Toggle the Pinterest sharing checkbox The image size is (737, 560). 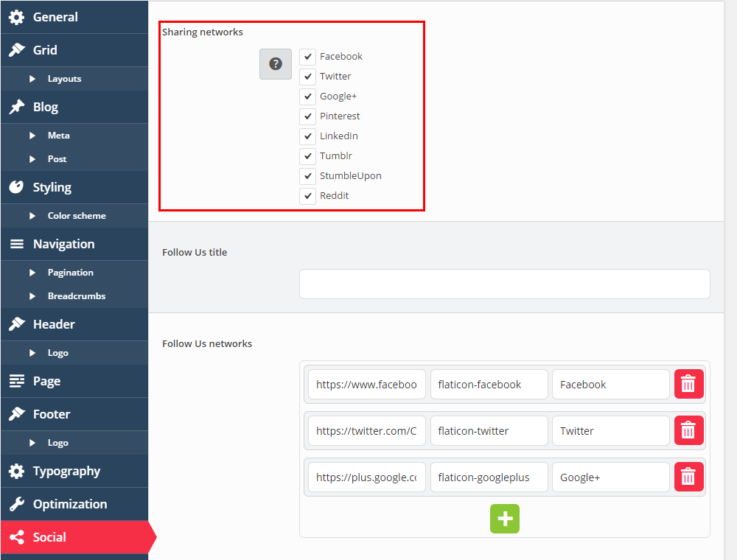308,116
